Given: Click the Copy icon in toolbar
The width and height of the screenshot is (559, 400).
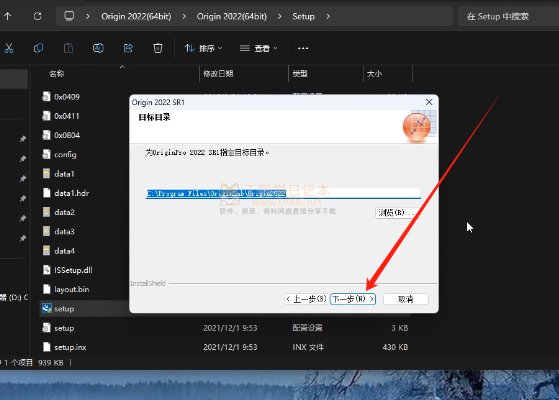Looking at the screenshot, I should pos(39,48).
